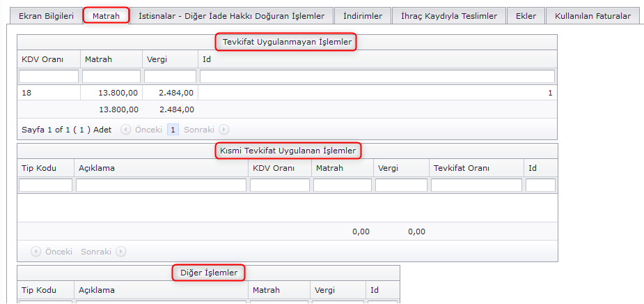Image resolution: width=644 pixels, height=304 pixels.
Task: Click Açıklama filter field in Kısmi Tevkifat table
Action: 161,185
